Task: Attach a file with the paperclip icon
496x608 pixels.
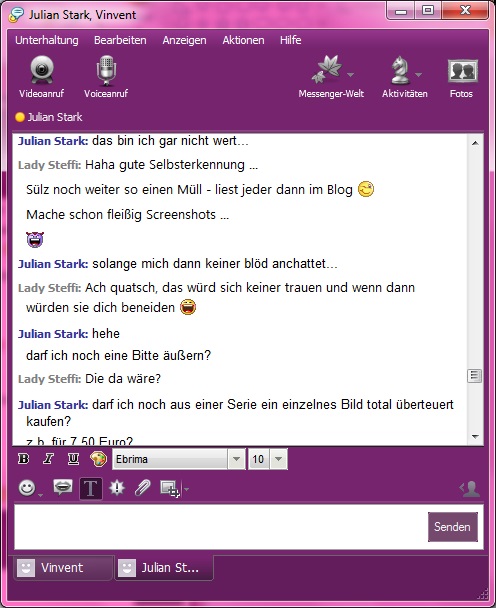Action: (142, 488)
